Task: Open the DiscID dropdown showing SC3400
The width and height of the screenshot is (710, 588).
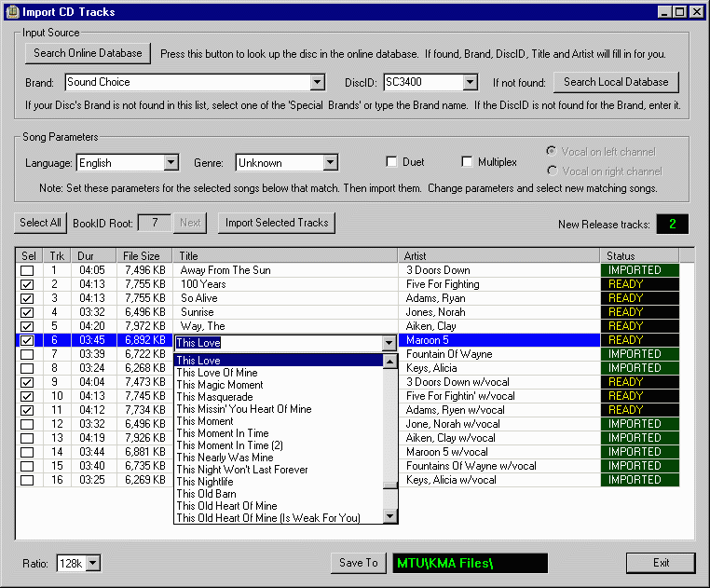Action: (470, 82)
